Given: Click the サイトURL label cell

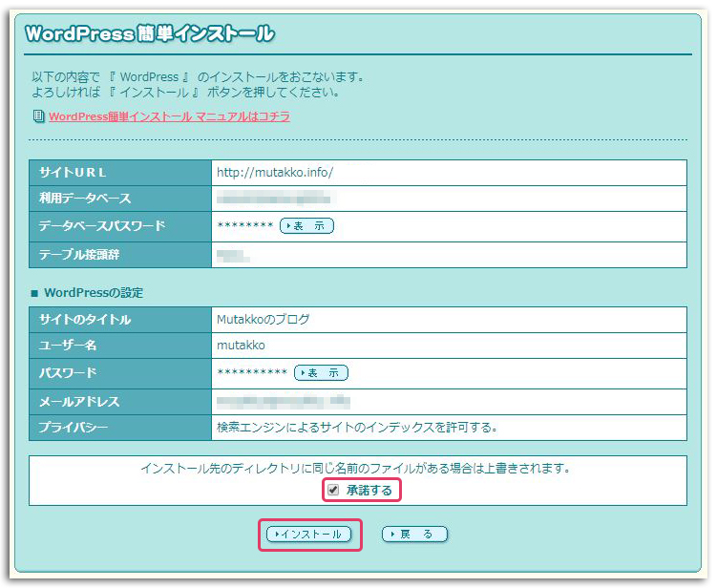Looking at the screenshot, I should point(73,173).
